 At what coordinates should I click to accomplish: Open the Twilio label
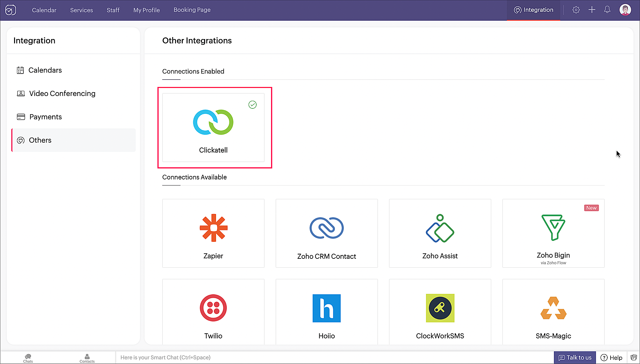pyautogui.click(x=213, y=336)
